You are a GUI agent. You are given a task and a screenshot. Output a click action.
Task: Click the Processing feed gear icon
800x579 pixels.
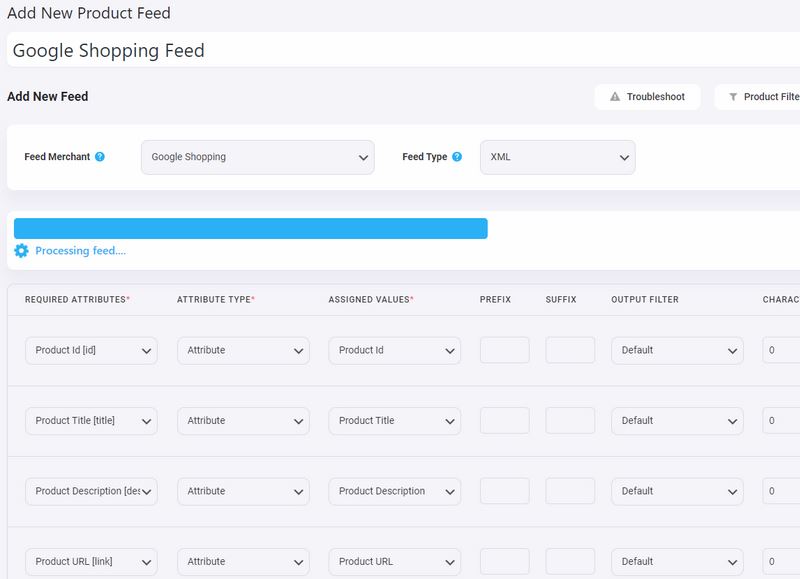click(21, 250)
